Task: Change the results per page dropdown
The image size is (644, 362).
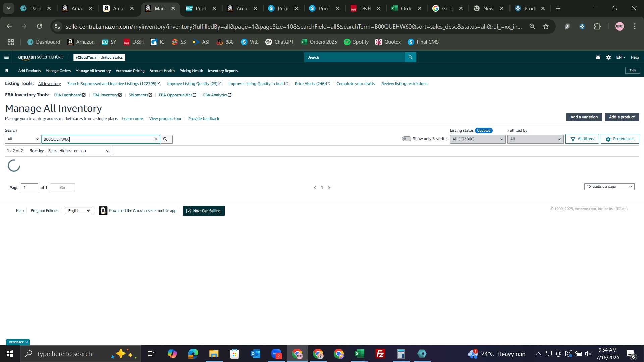Action: 609,187
